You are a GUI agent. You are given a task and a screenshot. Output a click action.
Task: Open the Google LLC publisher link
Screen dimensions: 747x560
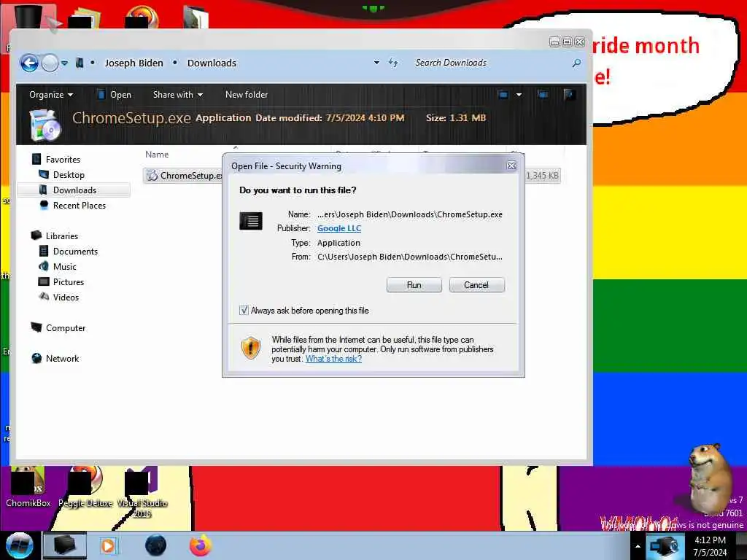339,228
